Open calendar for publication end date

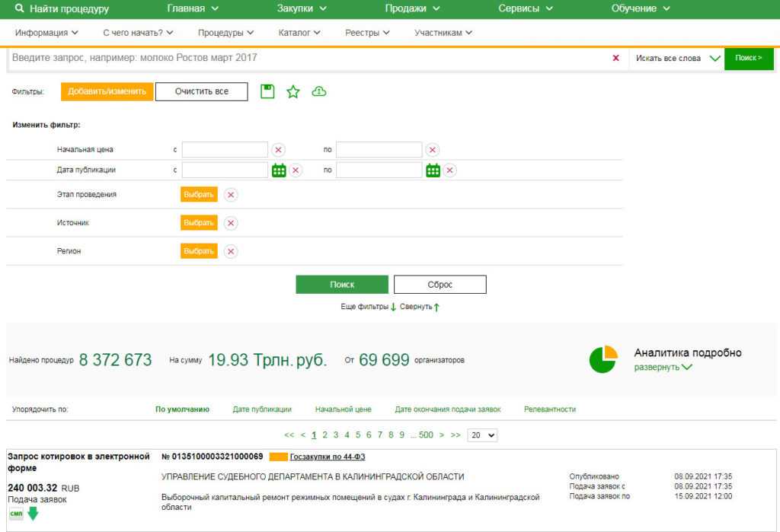click(x=433, y=170)
